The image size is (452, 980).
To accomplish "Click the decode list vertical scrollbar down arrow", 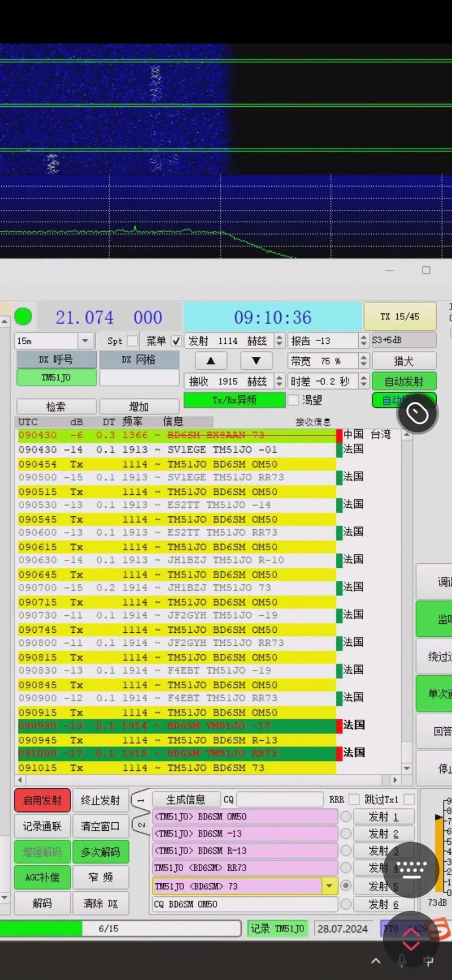I will coord(407,768).
